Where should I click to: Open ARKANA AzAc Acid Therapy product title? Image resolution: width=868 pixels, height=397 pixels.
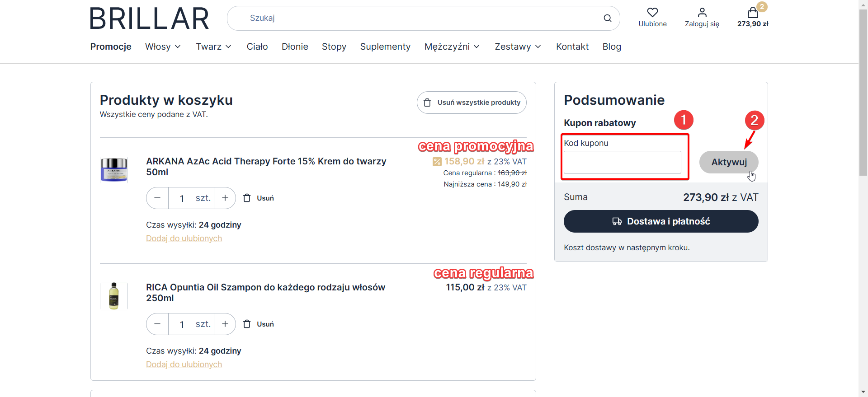(266, 167)
